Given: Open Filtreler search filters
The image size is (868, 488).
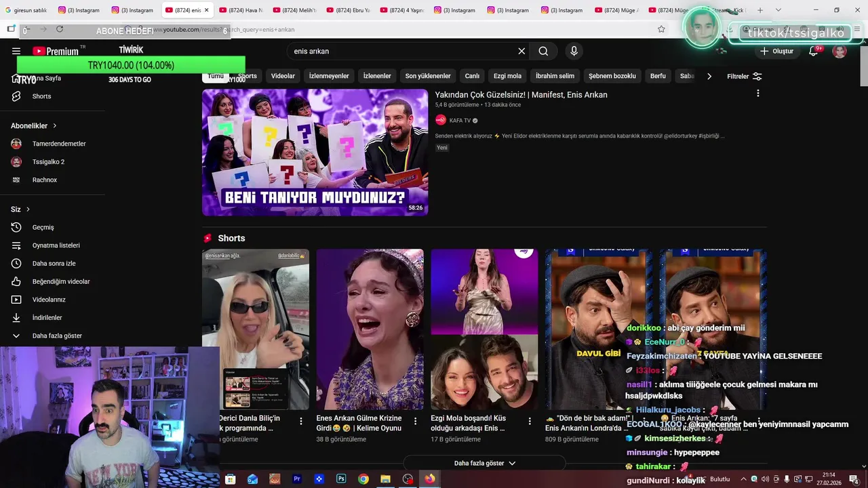Looking at the screenshot, I should pos(744,77).
